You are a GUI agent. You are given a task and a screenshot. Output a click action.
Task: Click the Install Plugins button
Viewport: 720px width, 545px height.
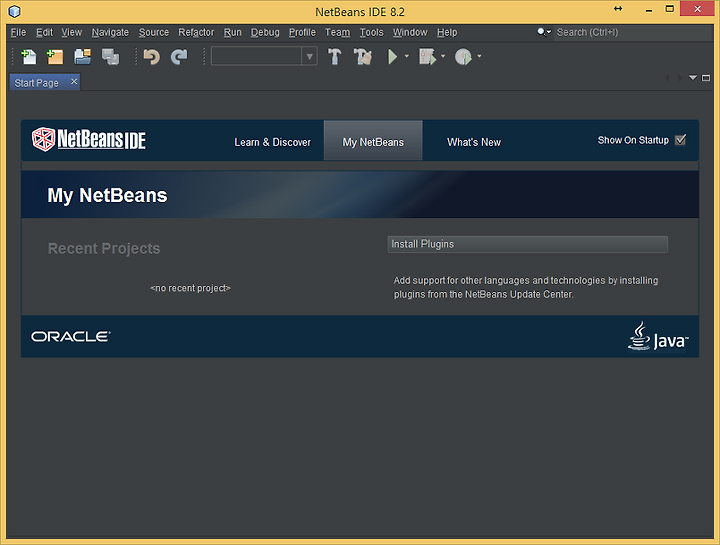click(527, 244)
